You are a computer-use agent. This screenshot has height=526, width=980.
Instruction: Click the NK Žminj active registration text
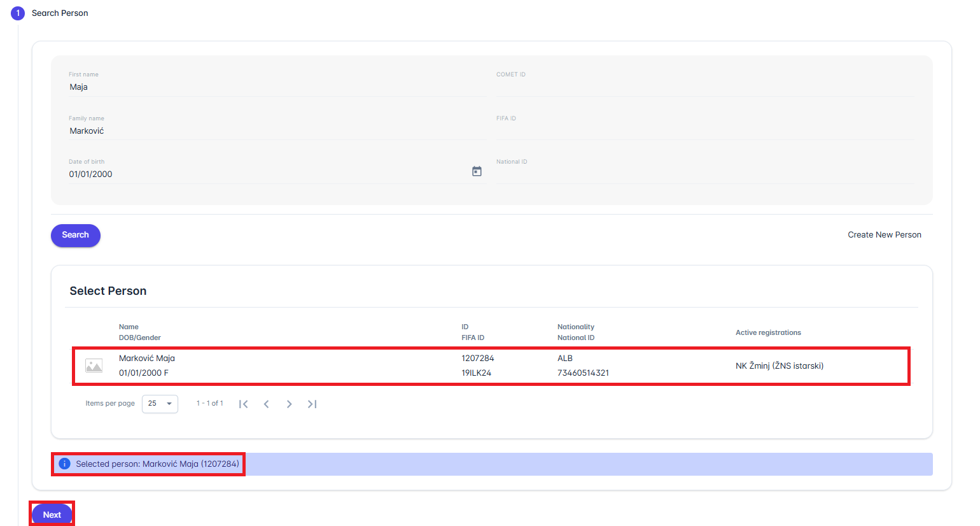(779, 366)
